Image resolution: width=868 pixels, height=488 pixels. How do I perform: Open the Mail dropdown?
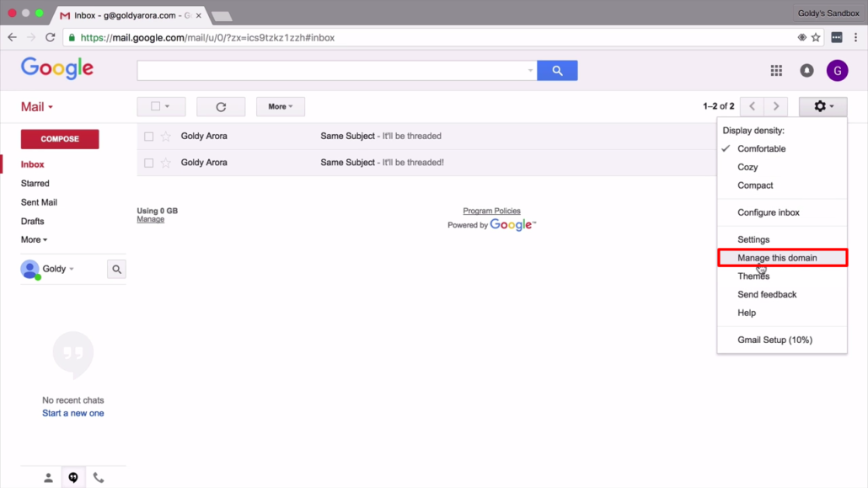(36, 107)
